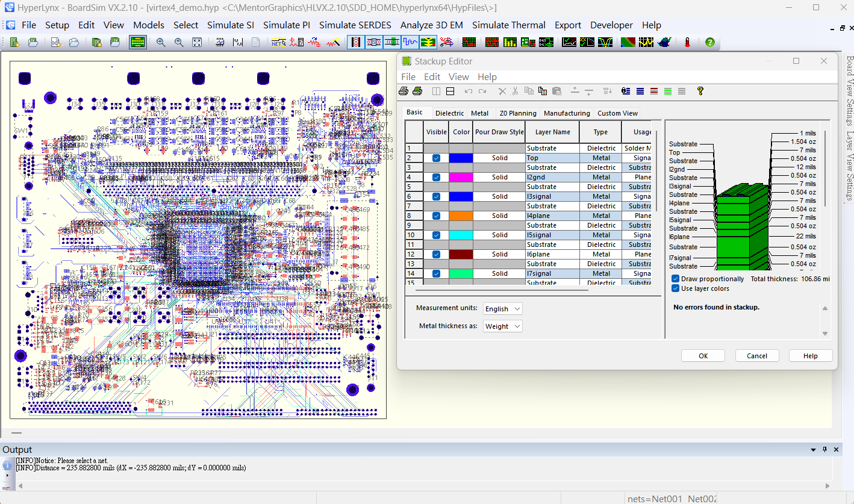Click the cyan color swatch for l5signal
854x504 pixels.
(x=461, y=235)
